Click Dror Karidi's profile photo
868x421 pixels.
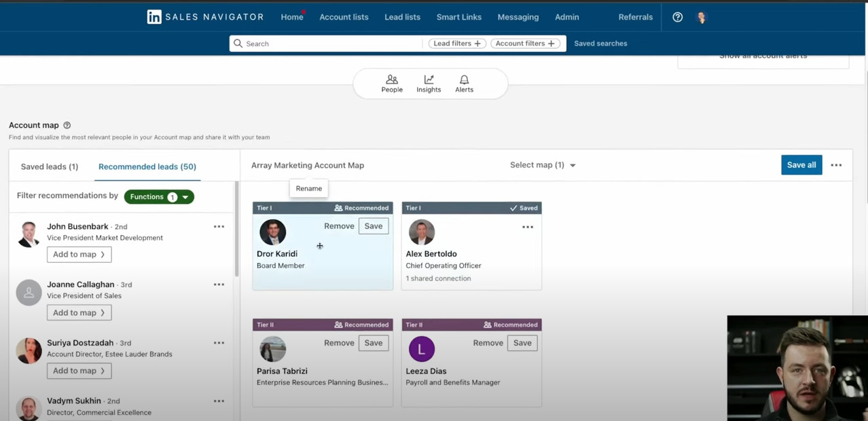tap(272, 232)
